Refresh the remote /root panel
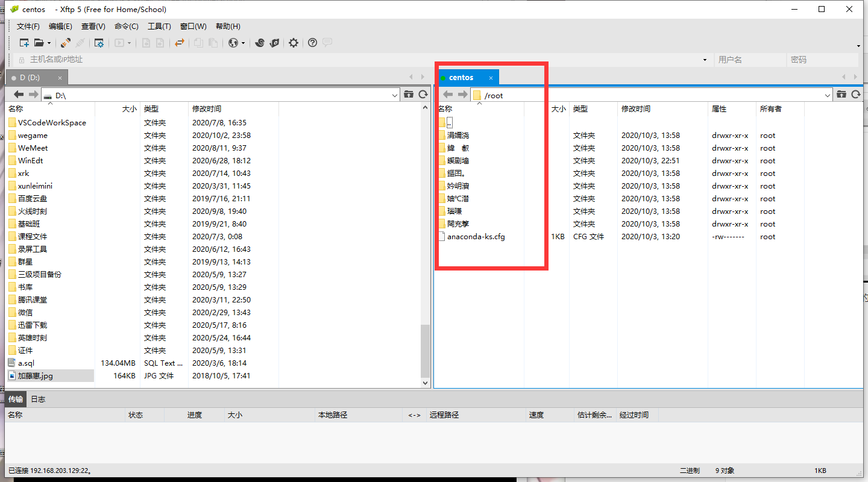This screenshot has height=482, width=868. pyautogui.click(x=856, y=95)
